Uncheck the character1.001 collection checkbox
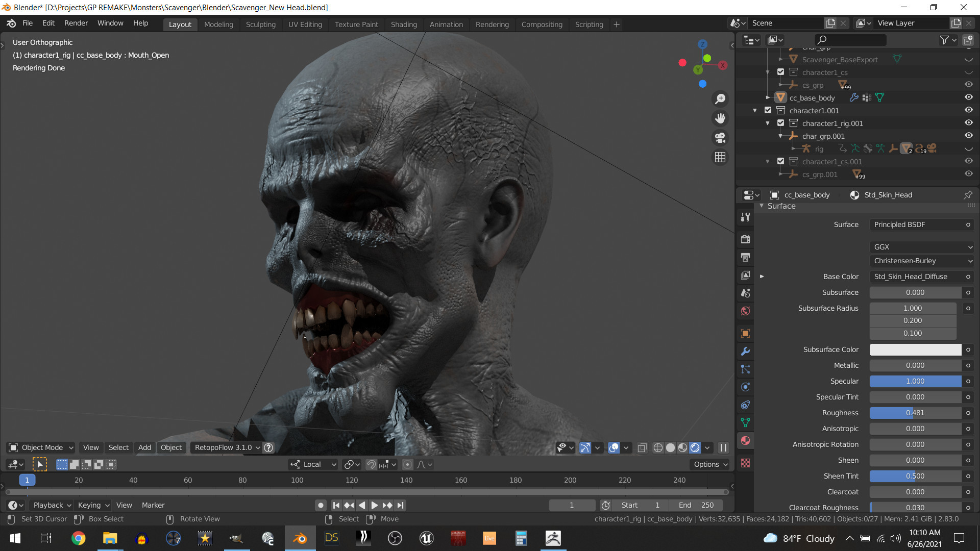The image size is (980, 551). 768,110
